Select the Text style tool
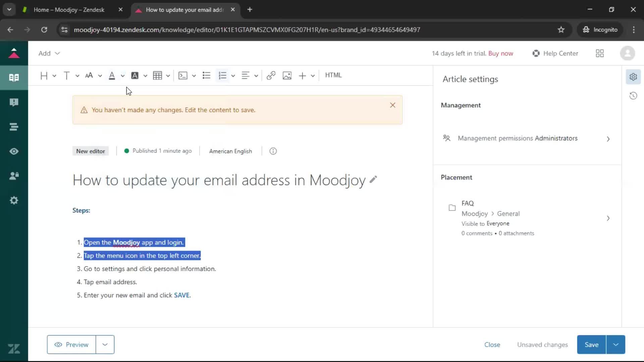Screen dimensions: 644x362 (x=66, y=75)
